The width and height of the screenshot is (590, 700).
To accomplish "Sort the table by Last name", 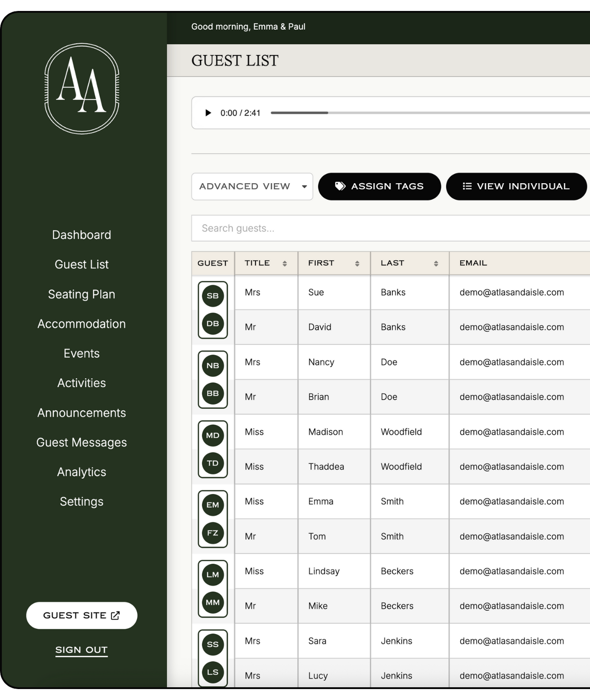I will 436,263.
